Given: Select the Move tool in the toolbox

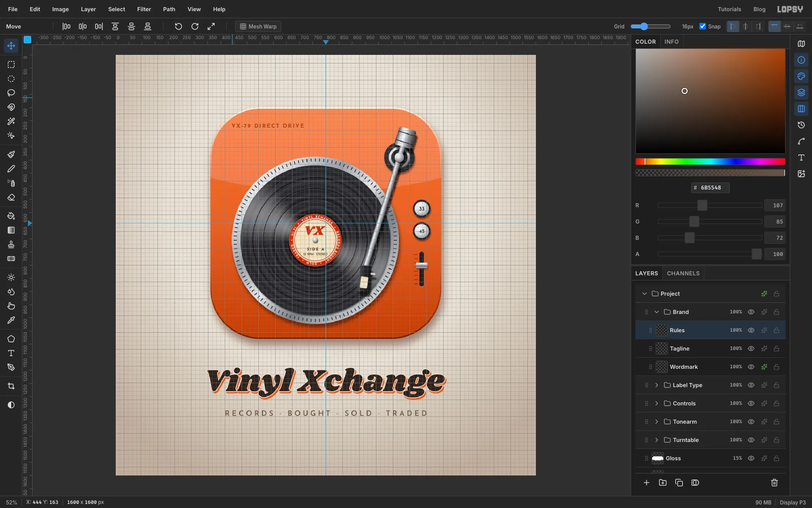Looking at the screenshot, I should (x=11, y=46).
